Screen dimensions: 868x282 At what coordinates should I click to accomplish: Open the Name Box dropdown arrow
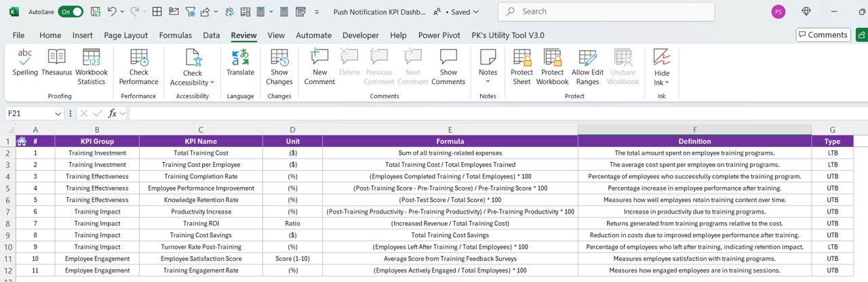(58, 113)
